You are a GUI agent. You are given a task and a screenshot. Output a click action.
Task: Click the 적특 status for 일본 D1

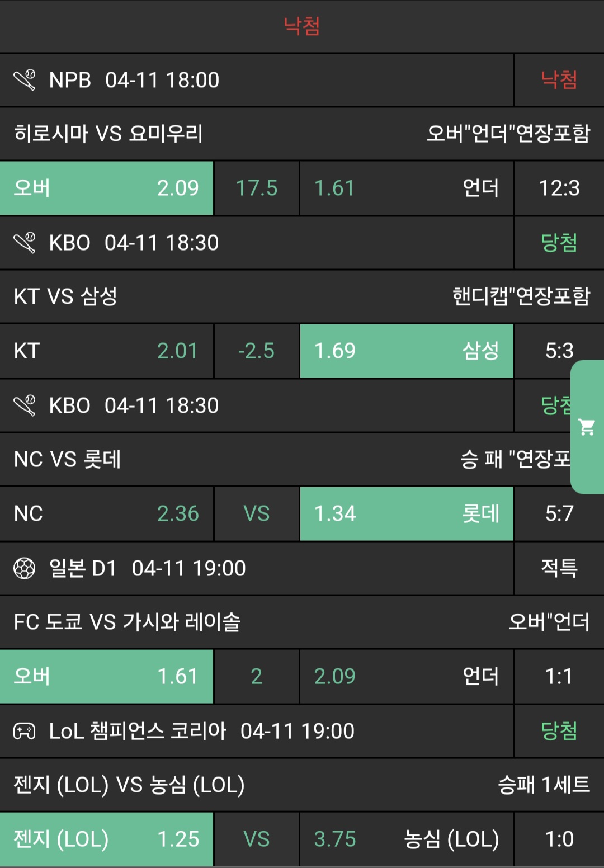(x=559, y=568)
